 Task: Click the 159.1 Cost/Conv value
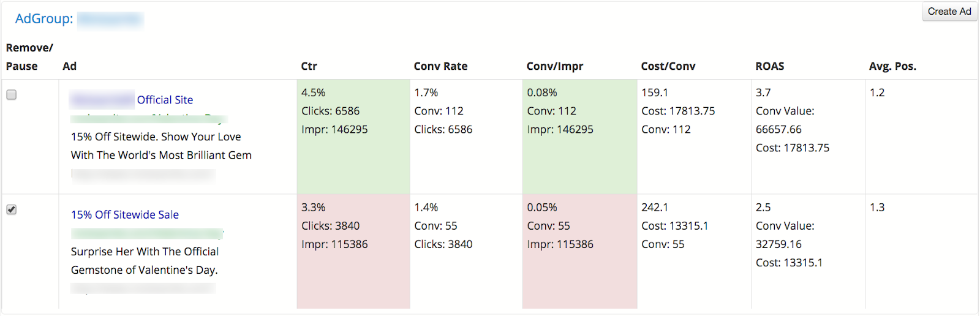coord(655,92)
